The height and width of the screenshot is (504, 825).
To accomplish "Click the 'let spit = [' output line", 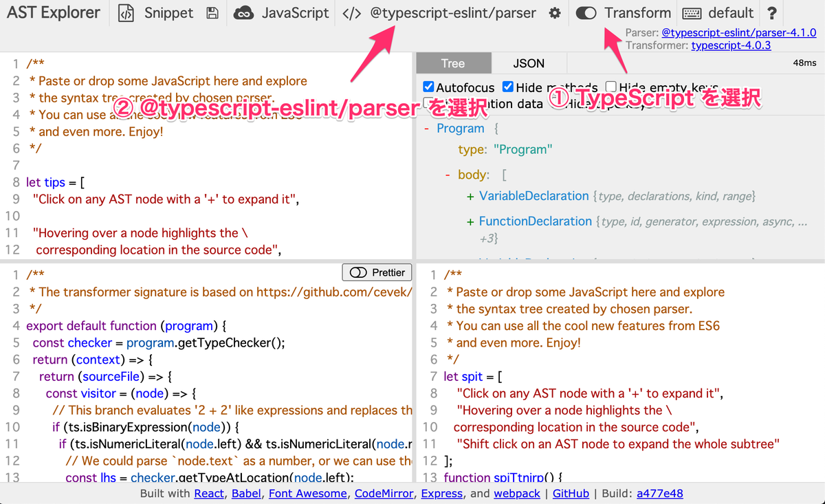I will click(474, 377).
